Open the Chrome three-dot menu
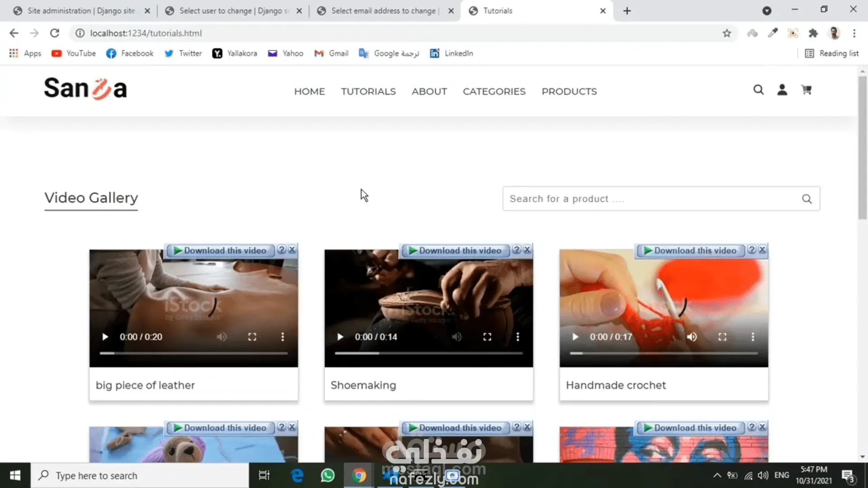The width and height of the screenshot is (868, 488). [x=854, y=33]
